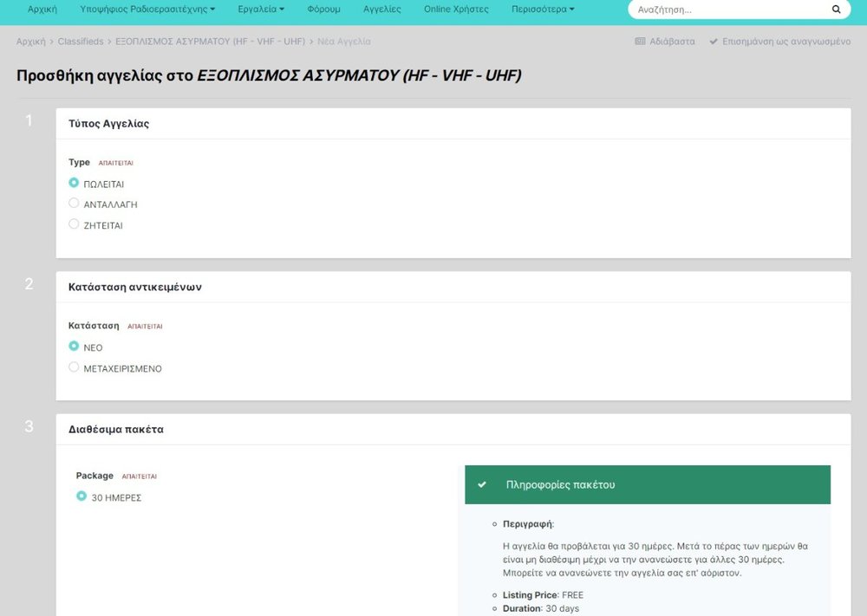Click into the Αναζήτηση search field

click(728, 10)
